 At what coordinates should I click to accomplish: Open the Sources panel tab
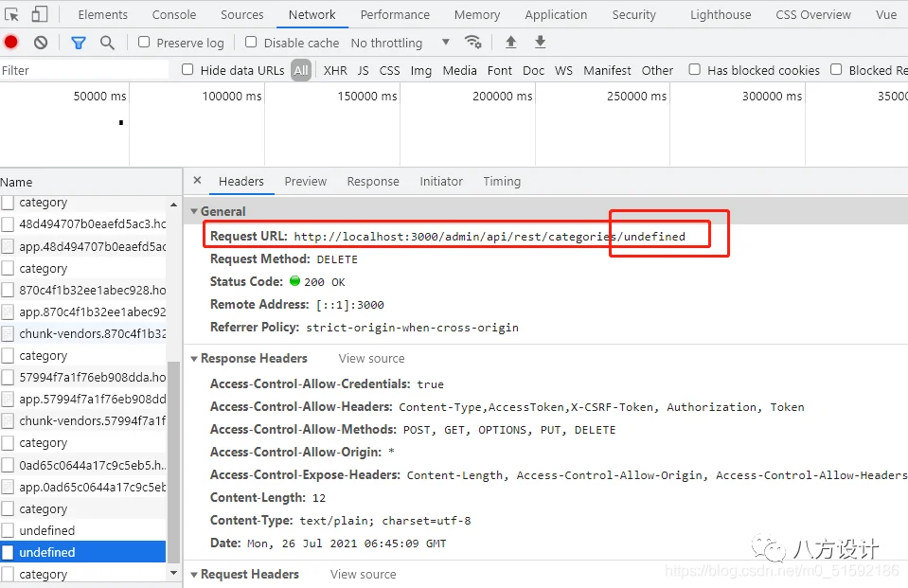(x=242, y=14)
